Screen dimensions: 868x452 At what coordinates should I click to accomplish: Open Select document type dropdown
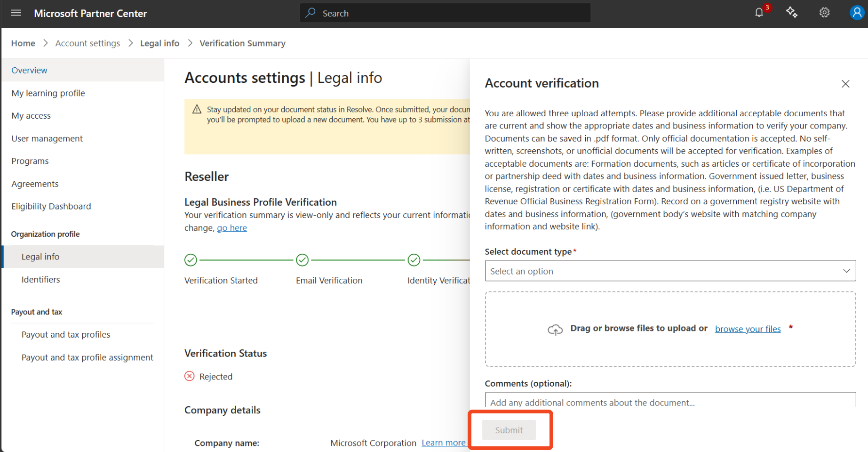[670, 271]
